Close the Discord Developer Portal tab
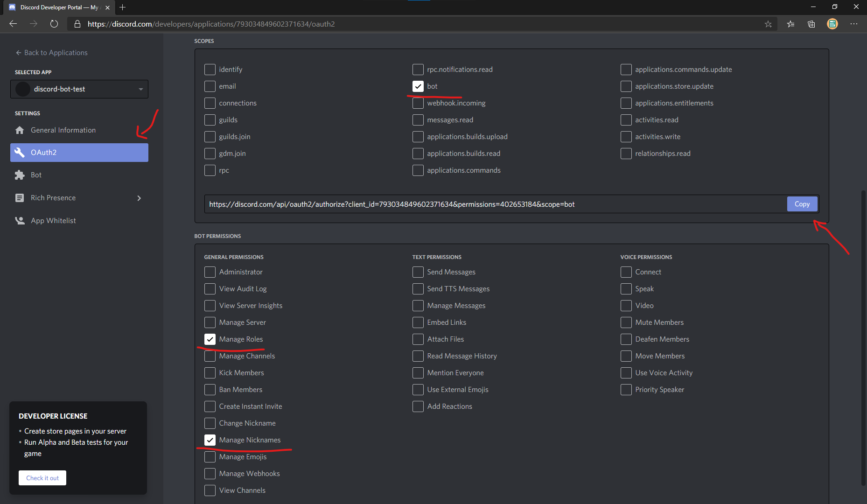The image size is (867, 504). (107, 7)
